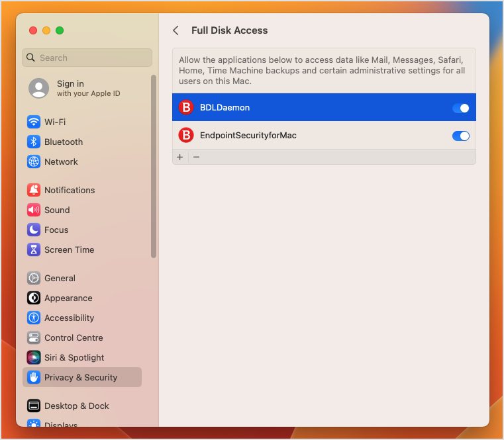Open the Accessibility sidebar label
504x440 pixels.
[x=69, y=318]
